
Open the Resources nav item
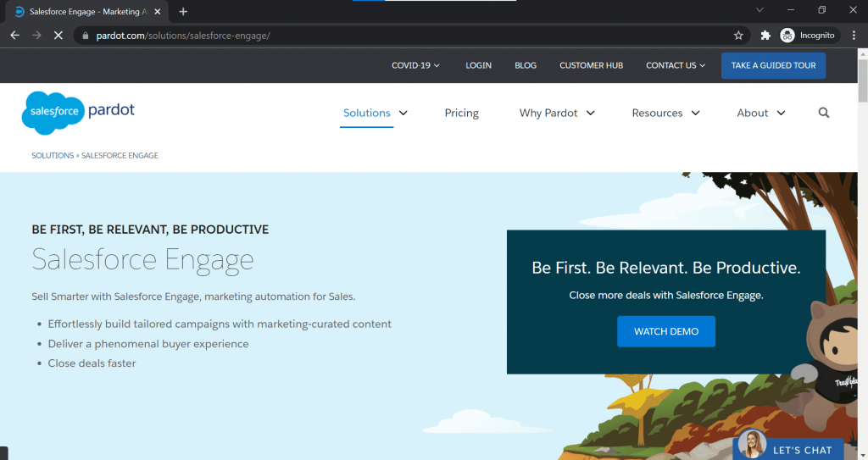[657, 113]
